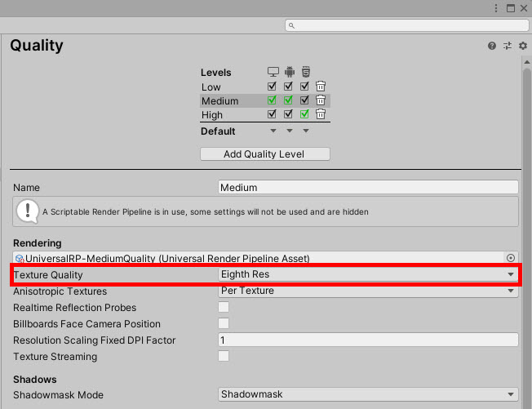Toggle Medium level for WebGL platform
The height and width of the screenshot is (409, 532).
click(x=304, y=100)
